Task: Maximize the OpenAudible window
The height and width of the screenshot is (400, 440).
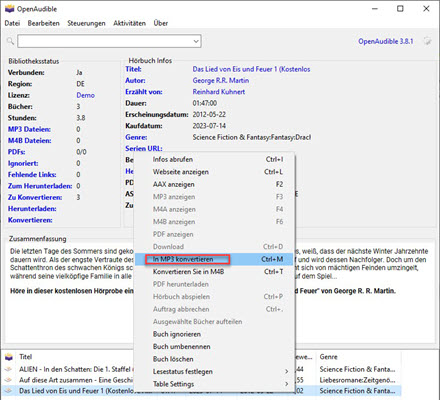Action: point(400,9)
